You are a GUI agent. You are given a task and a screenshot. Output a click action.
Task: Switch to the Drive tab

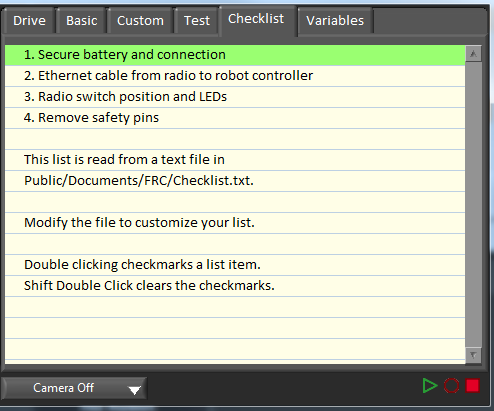29,21
